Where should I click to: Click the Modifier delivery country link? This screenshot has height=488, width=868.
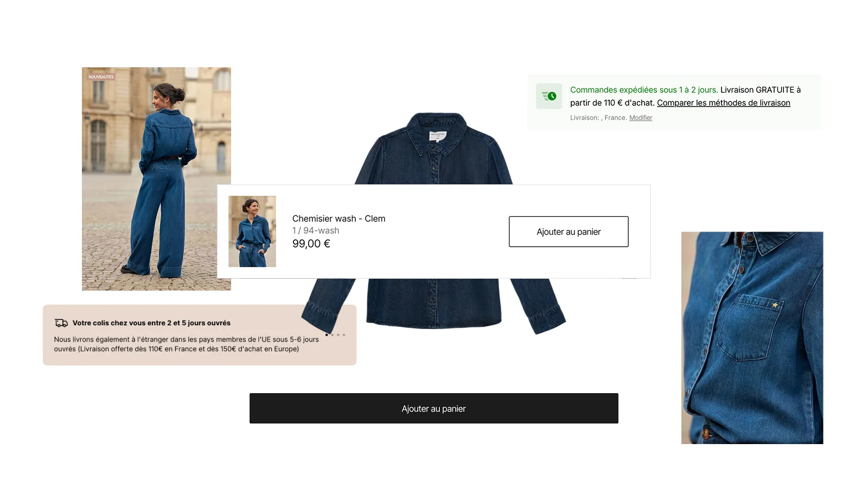coord(641,118)
